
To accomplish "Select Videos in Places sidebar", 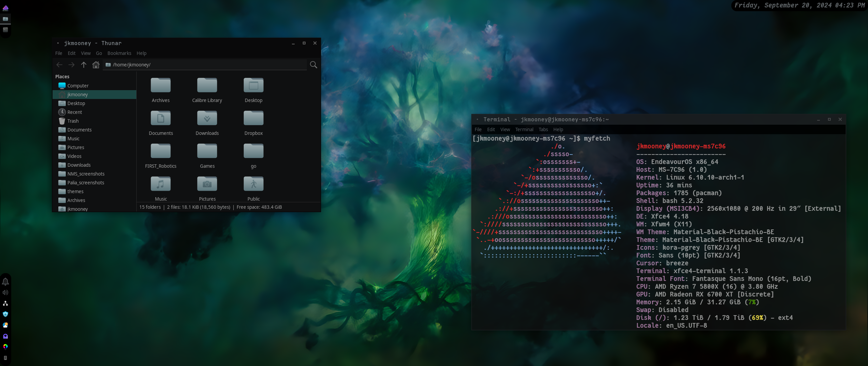I will (x=94, y=156).
